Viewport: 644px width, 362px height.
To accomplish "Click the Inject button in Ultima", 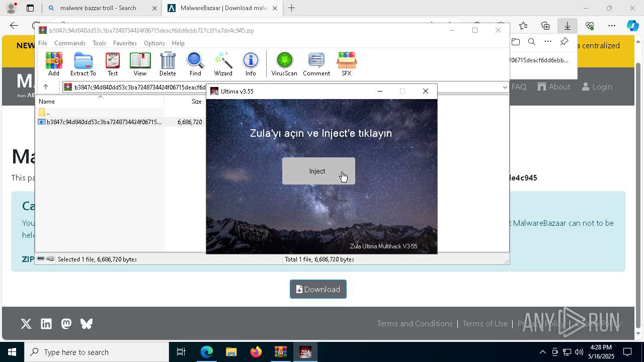I will coord(318,171).
